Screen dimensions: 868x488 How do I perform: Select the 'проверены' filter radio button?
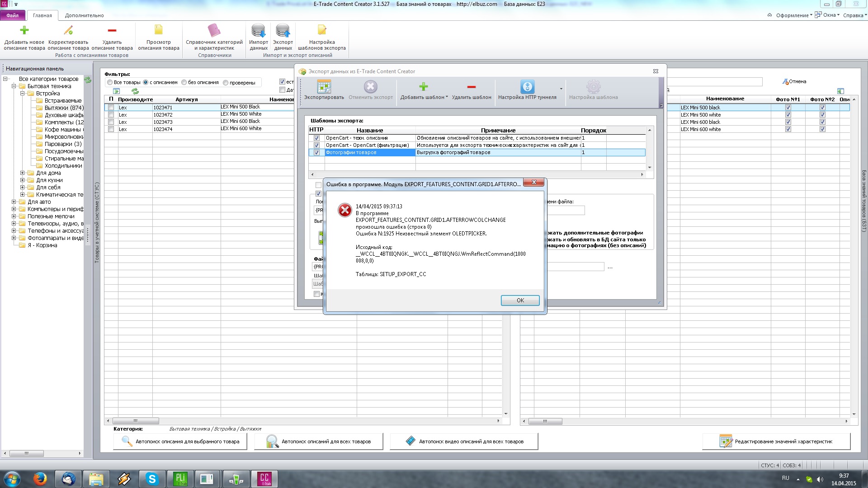pos(226,83)
